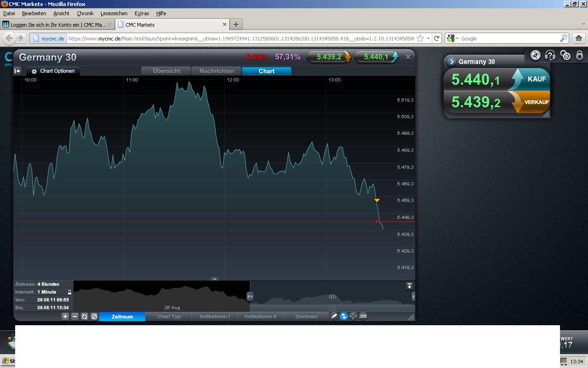588x368 pixels.
Task: Click the Von date 26.08.11 09:55
Action: pos(53,300)
